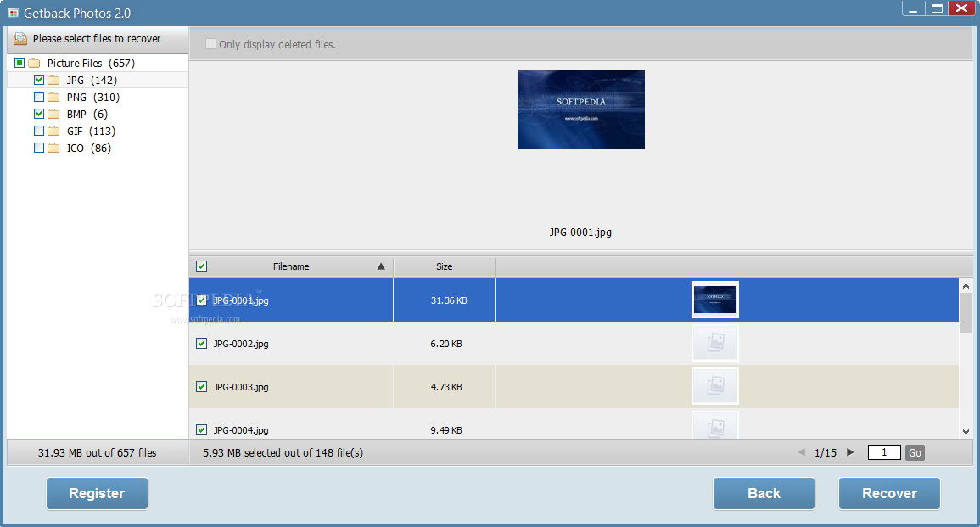Check the ICO folder checkbox
The height and width of the screenshot is (527, 980).
pyautogui.click(x=39, y=147)
